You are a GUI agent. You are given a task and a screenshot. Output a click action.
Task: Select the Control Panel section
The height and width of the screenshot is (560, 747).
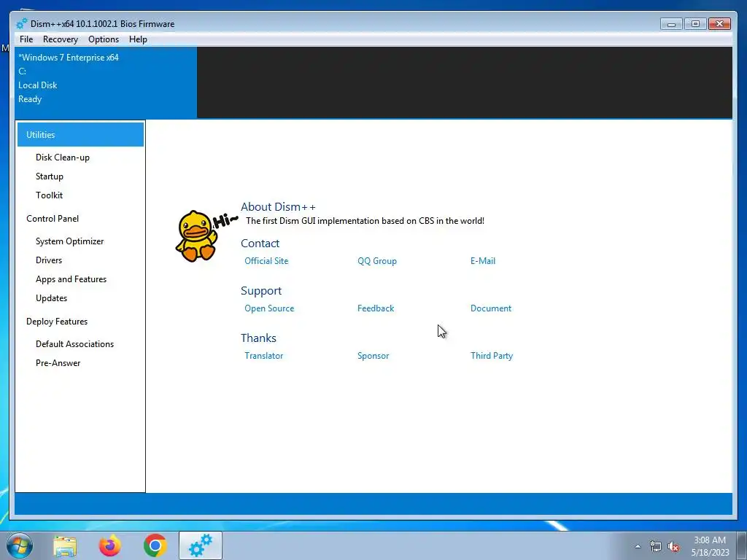pos(53,219)
